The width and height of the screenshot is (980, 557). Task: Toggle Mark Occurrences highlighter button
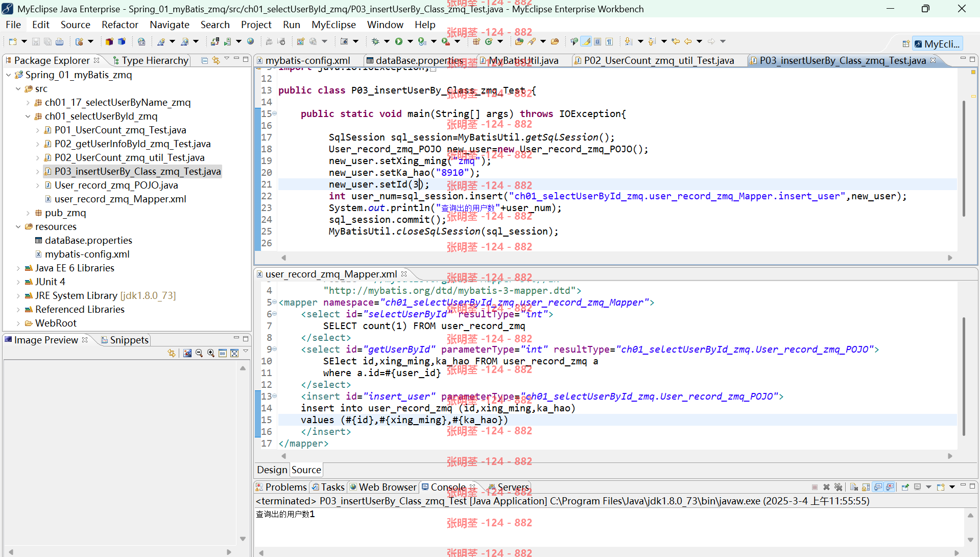point(586,42)
